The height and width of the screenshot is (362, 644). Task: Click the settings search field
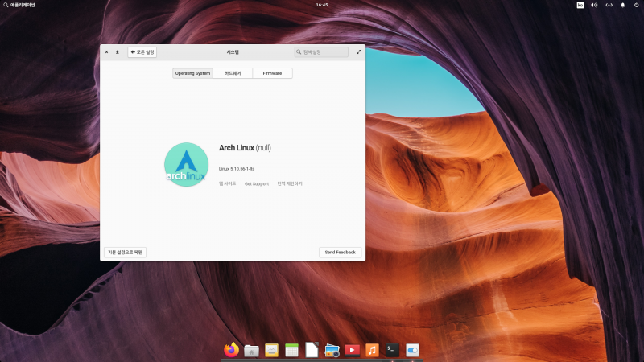click(x=321, y=51)
